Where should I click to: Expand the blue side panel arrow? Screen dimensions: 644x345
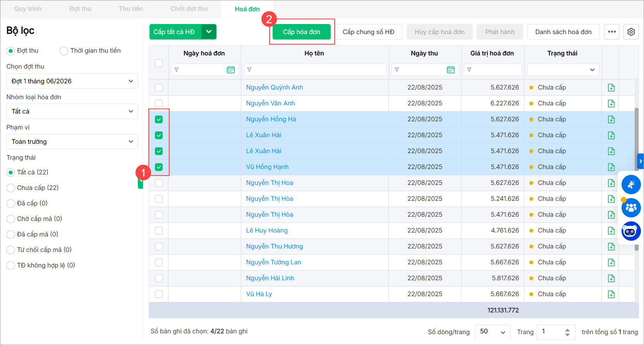(641, 161)
